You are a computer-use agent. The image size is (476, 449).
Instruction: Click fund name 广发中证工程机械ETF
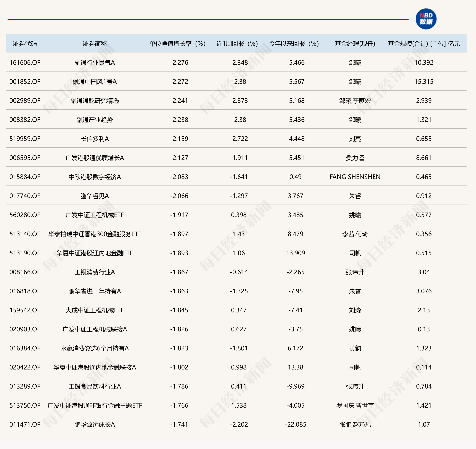click(x=95, y=215)
